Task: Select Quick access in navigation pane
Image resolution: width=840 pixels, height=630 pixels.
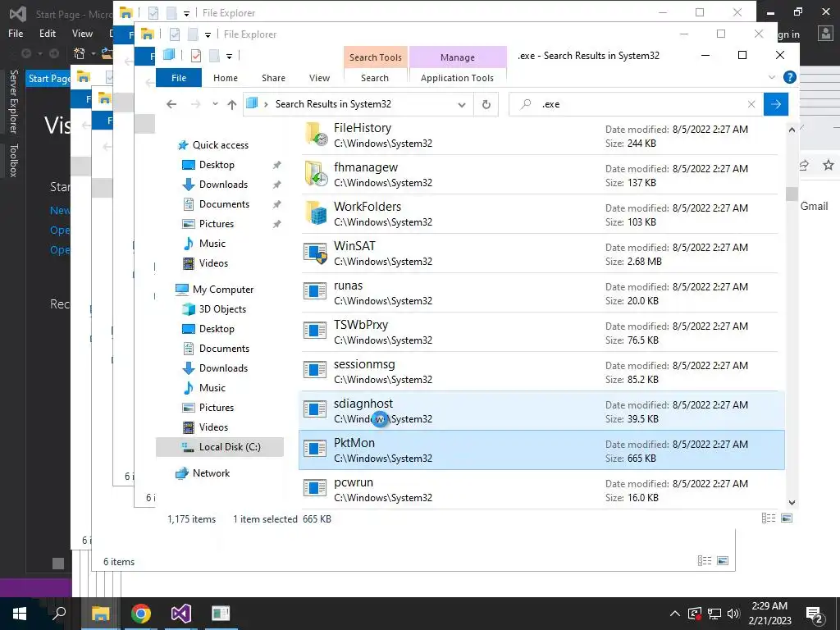Action: tap(220, 145)
